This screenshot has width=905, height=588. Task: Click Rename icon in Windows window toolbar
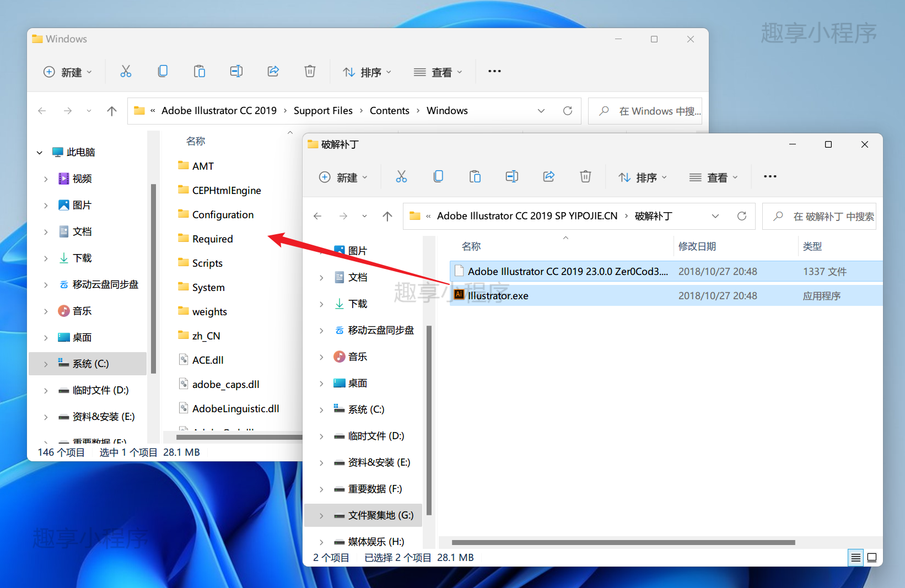click(236, 71)
